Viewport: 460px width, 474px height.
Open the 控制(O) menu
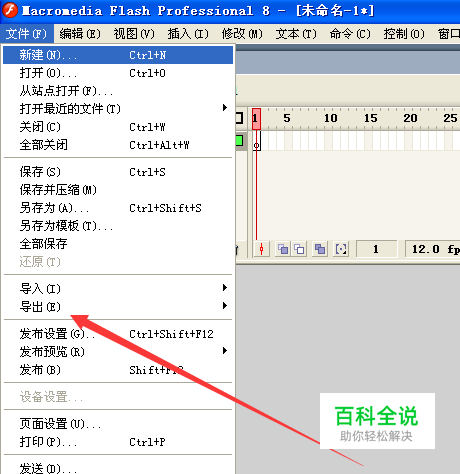(x=404, y=34)
